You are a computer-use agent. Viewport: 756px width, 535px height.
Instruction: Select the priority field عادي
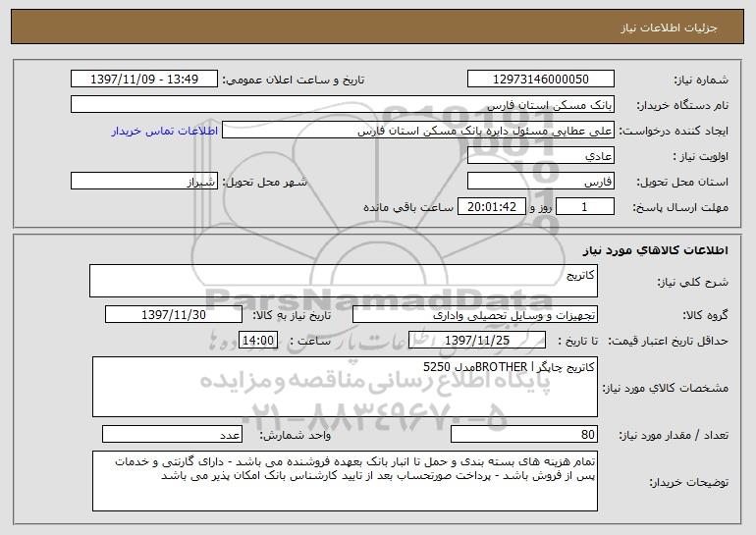coord(540,156)
